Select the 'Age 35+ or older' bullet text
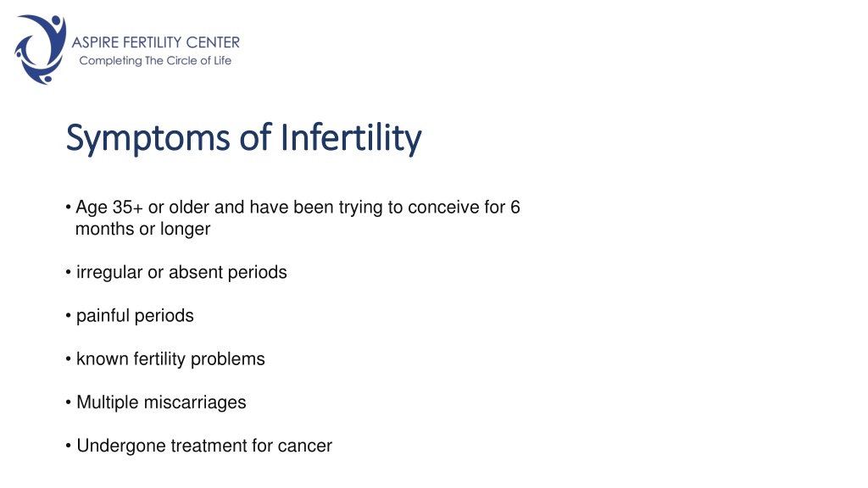Screen dimensions: 868x488 [x=142, y=207]
